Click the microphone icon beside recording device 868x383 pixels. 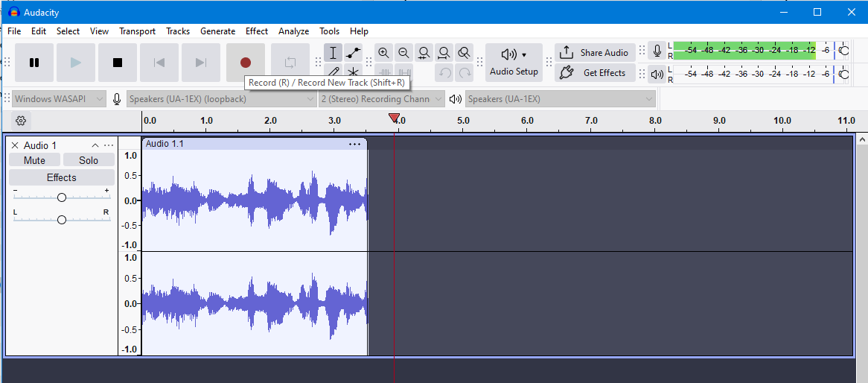pos(116,99)
